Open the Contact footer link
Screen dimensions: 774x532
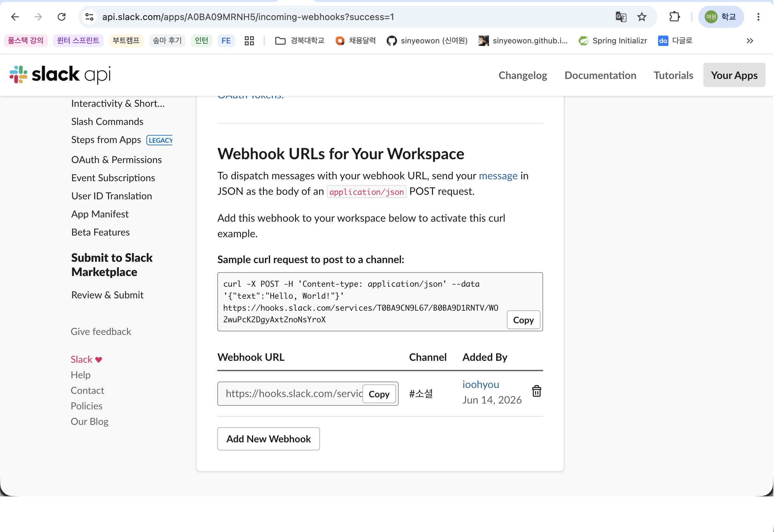[87, 391]
